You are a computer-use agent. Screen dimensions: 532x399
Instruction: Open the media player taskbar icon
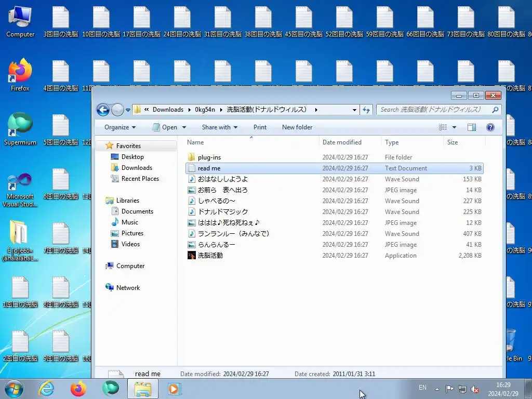(175, 389)
